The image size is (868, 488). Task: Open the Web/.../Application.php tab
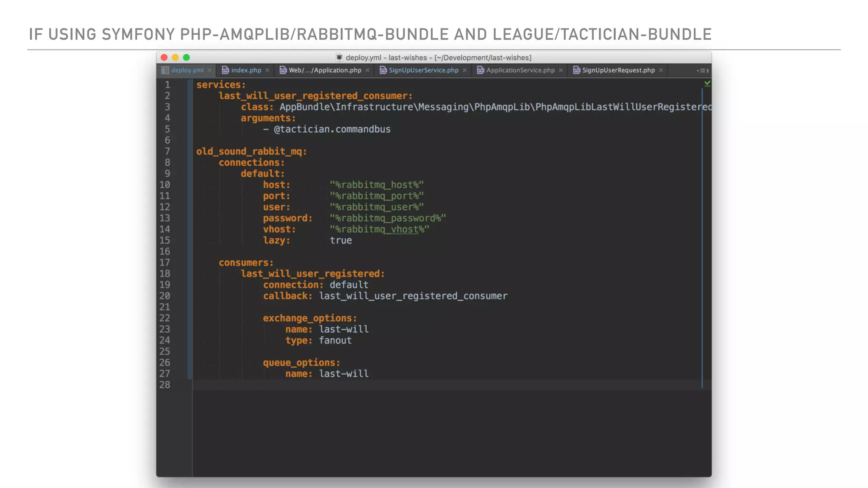[x=325, y=70]
